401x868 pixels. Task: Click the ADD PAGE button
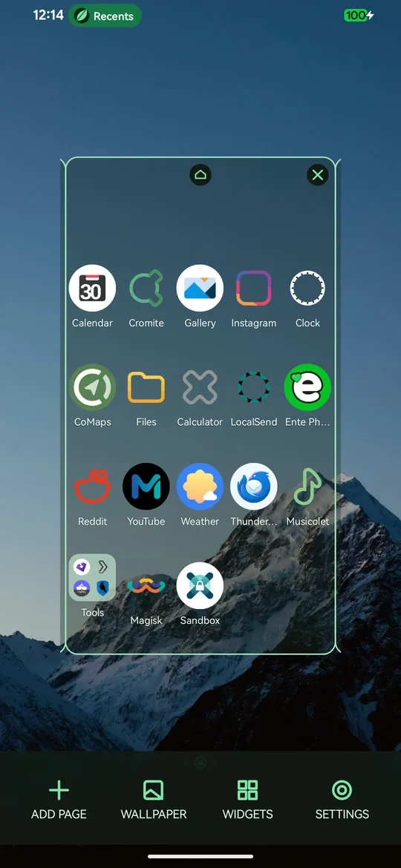[59, 800]
